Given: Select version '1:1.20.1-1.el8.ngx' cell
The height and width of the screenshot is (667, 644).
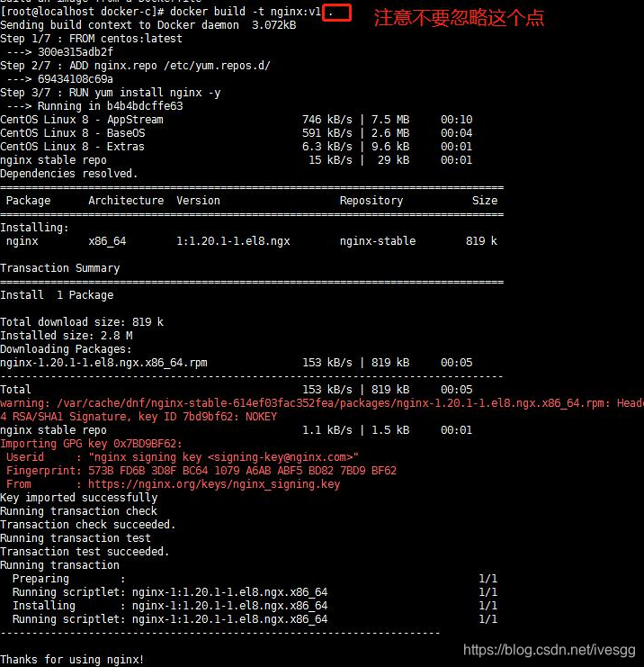Looking at the screenshot, I should [233, 241].
